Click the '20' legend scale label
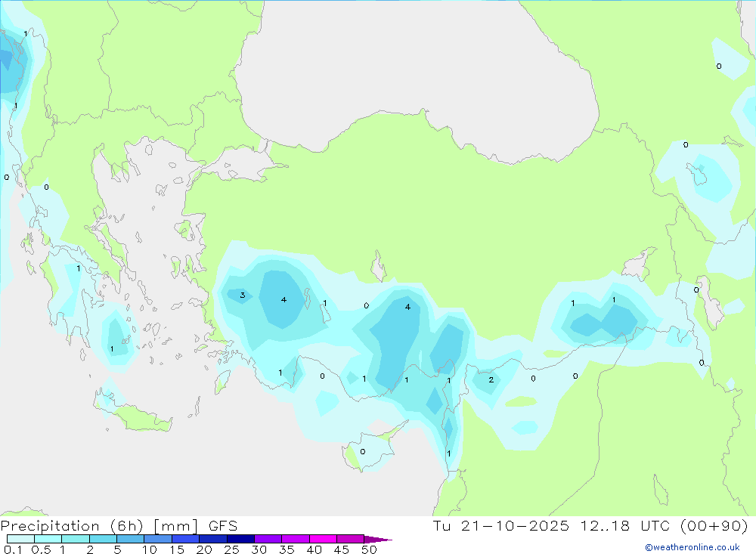The height and width of the screenshot is (554, 756). click(x=204, y=549)
